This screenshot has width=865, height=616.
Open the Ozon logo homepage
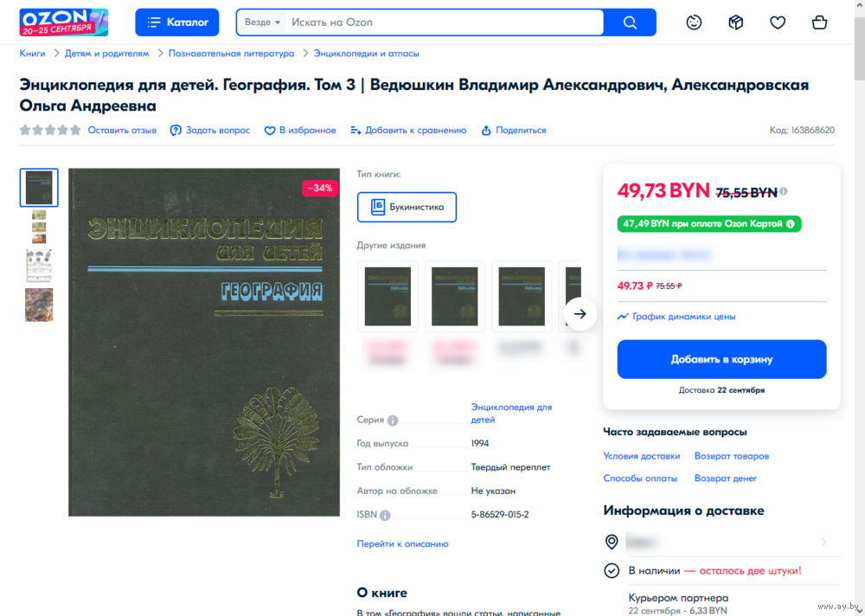(x=63, y=22)
